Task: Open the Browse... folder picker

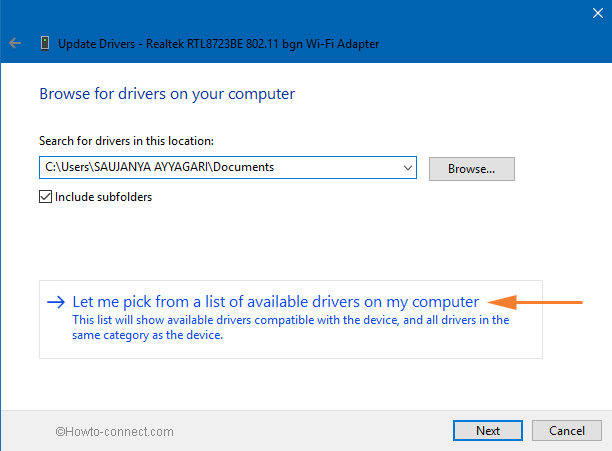Action: pyautogui.click(x=471, y=169)
